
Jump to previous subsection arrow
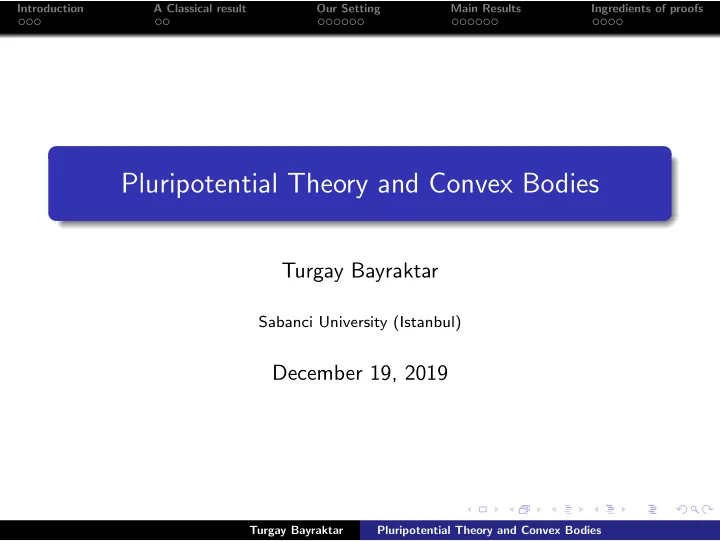tap(554, 509)
